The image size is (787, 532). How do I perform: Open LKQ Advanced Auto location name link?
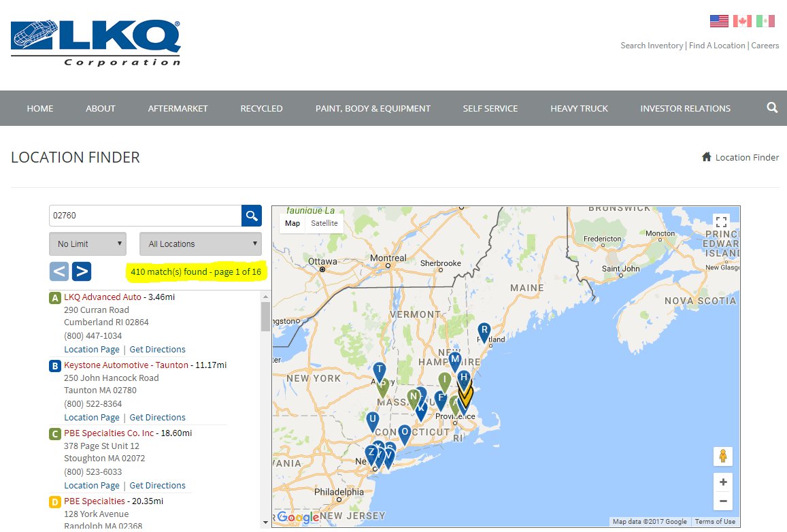[x=103, y=297]
